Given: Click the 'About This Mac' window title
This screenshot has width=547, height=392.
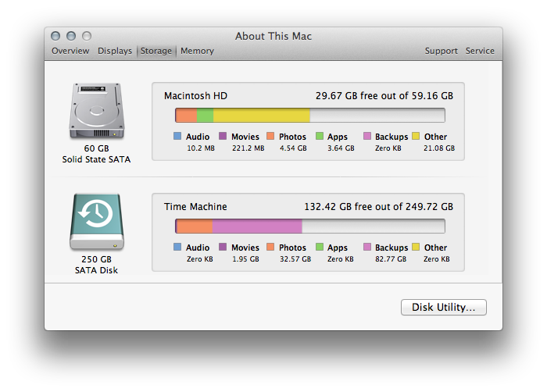Looking at the screenshot, I should pyautogui.click(x=273, y=36).
